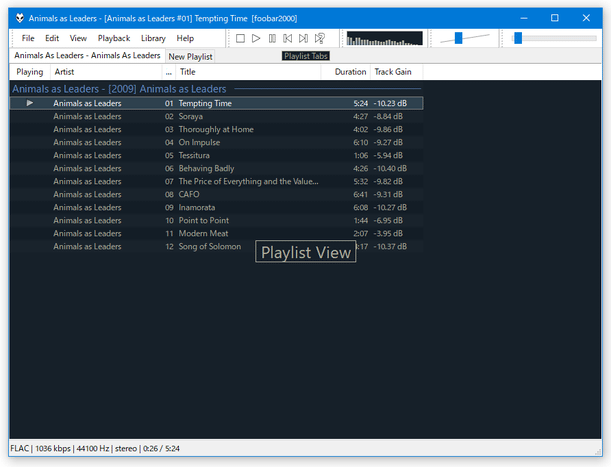Sort by the Artist column header
The height and width of the screenshot is (467, 611).
[x=106, y=72]
